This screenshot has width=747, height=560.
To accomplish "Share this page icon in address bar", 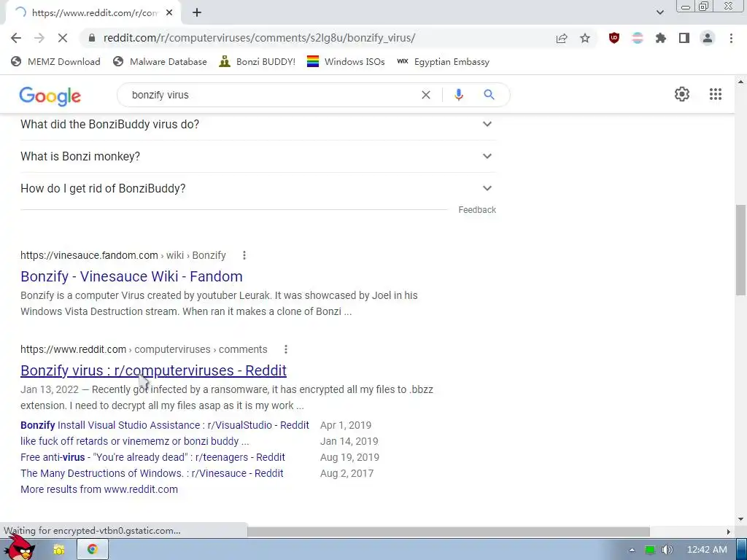I will [562, 38].
